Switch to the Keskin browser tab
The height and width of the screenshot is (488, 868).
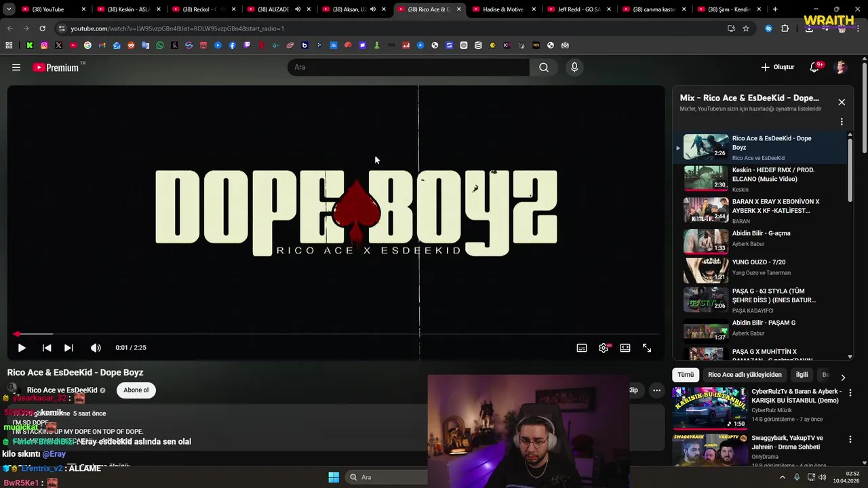[129, 9]
